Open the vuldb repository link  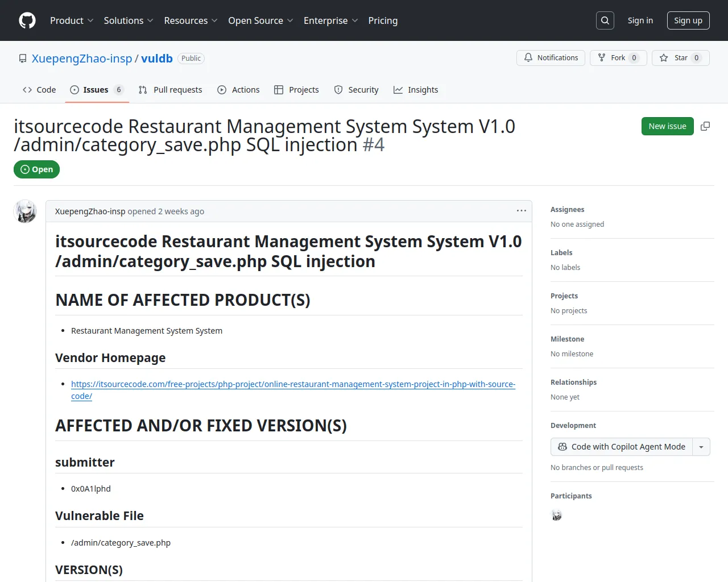coord(157,59)
